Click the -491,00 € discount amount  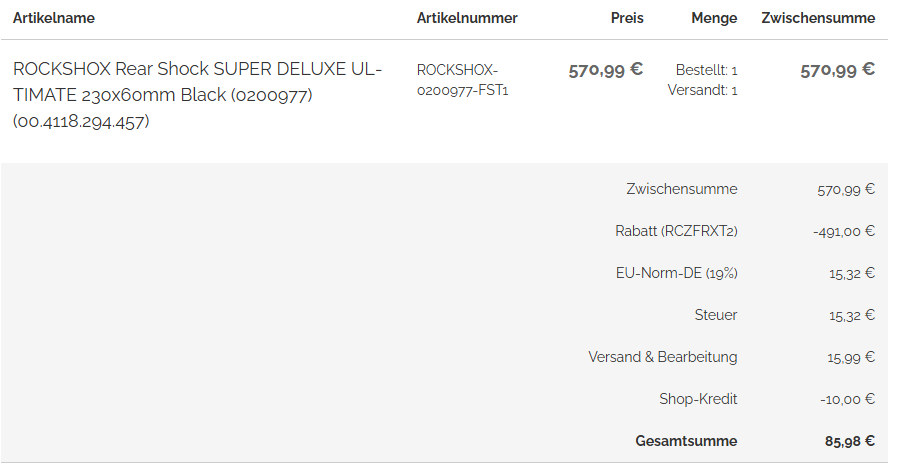click(x=844, y=231)
